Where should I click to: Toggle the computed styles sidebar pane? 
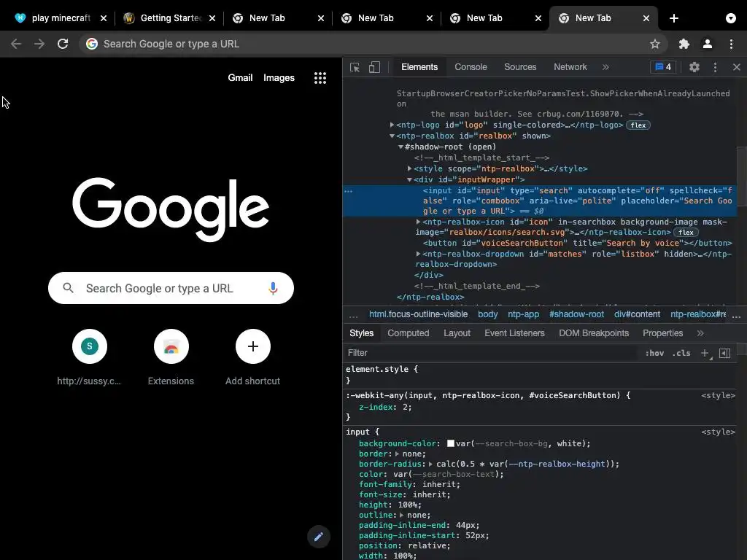724,353
